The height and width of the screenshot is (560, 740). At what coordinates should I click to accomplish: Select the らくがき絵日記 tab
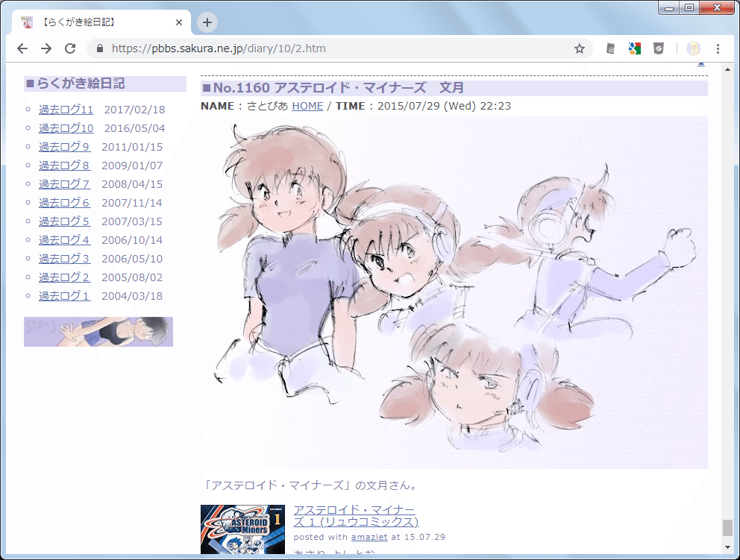coord(99,22)
